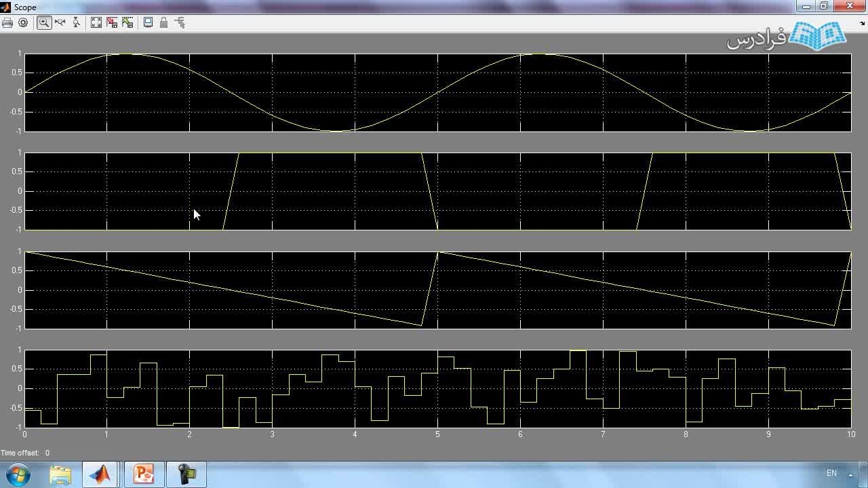Click the Autoscale icon
868x488 pixels.
pos(96,22)
